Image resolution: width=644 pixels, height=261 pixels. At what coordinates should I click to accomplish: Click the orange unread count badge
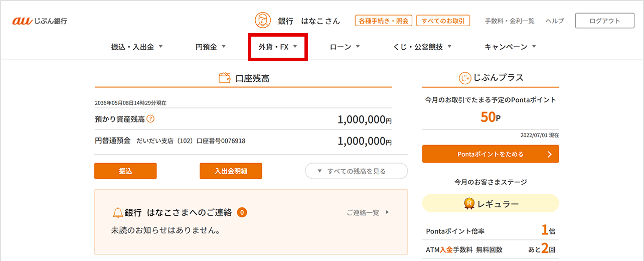[x=242, y=213]
